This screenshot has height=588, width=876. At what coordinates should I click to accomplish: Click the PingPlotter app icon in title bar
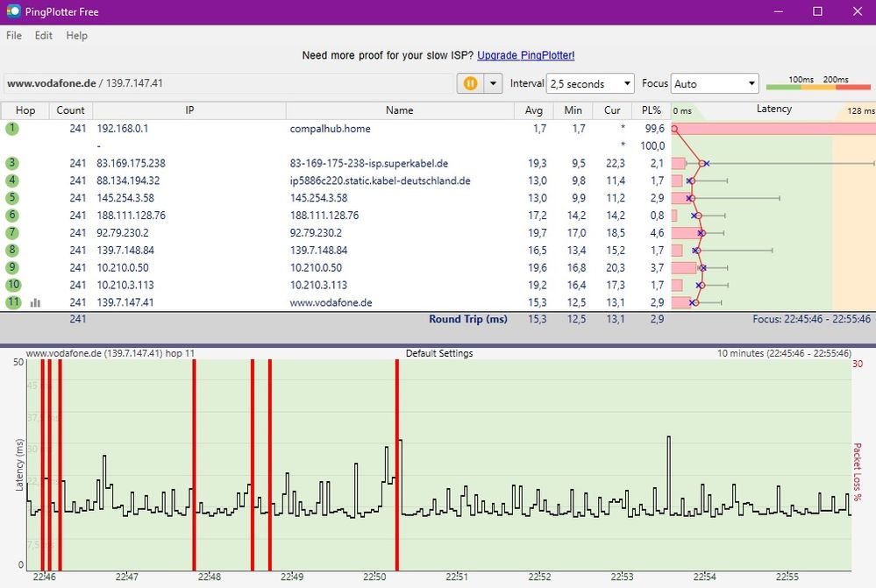[13, 12]
